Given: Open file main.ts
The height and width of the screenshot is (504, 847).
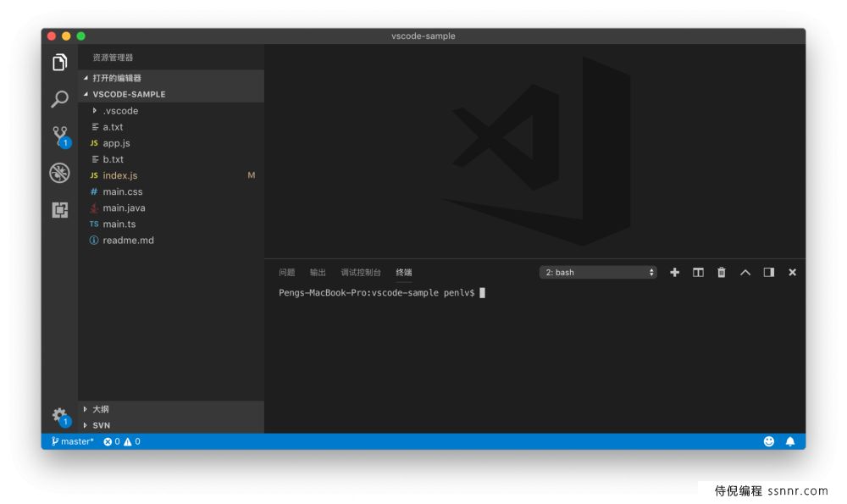Looking at the screenshot, I should [171, 224].
